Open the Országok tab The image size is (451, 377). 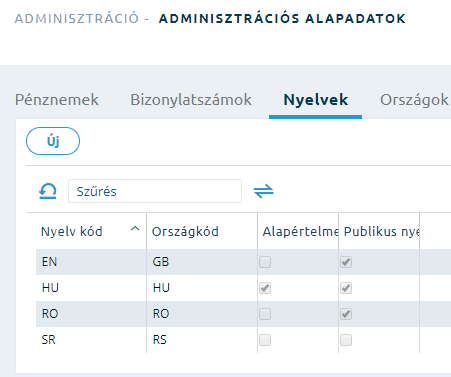pos(414,100)
